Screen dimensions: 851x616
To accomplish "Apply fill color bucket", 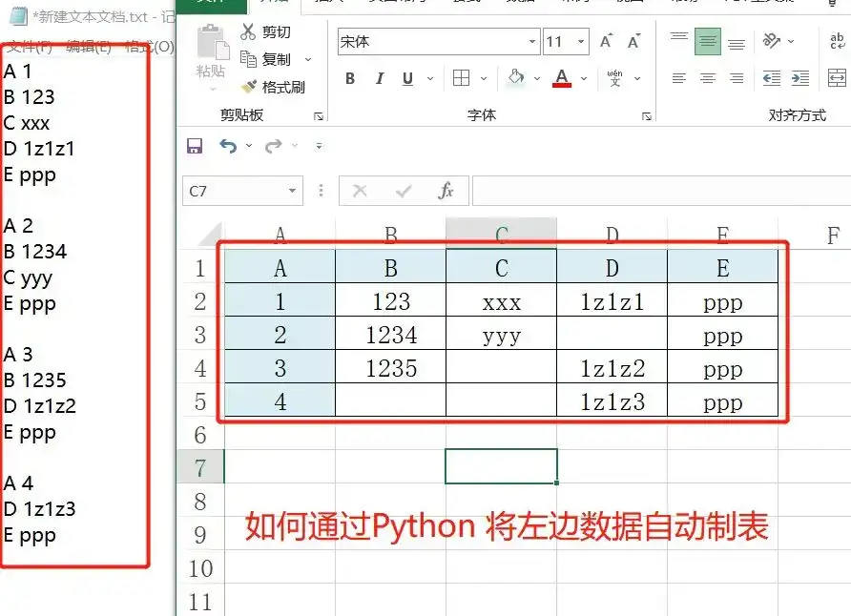I will click(x=515, y=77).
